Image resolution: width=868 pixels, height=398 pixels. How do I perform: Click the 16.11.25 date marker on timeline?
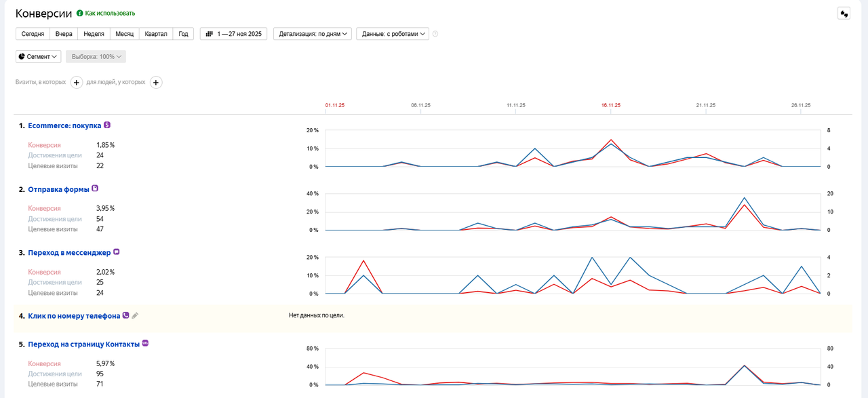tap(611, 105)
